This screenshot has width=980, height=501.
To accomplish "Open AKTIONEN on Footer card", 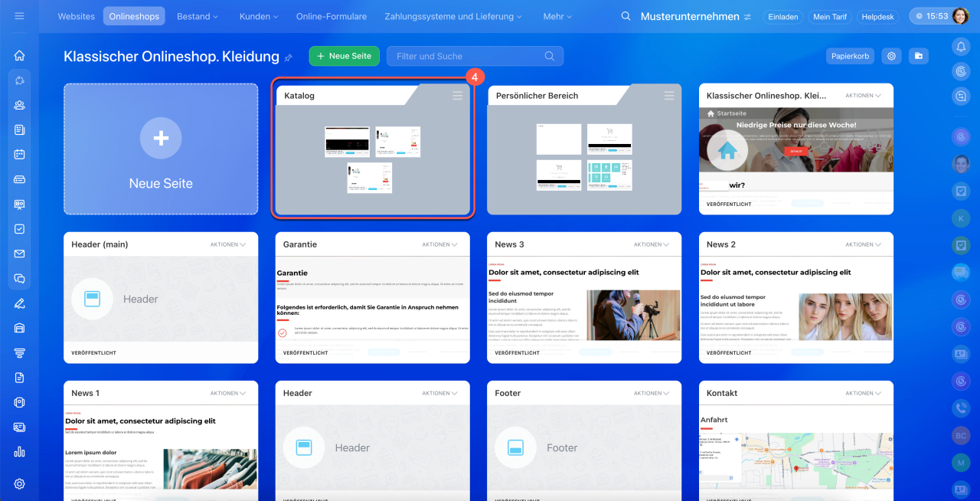I will pos(652,393).
